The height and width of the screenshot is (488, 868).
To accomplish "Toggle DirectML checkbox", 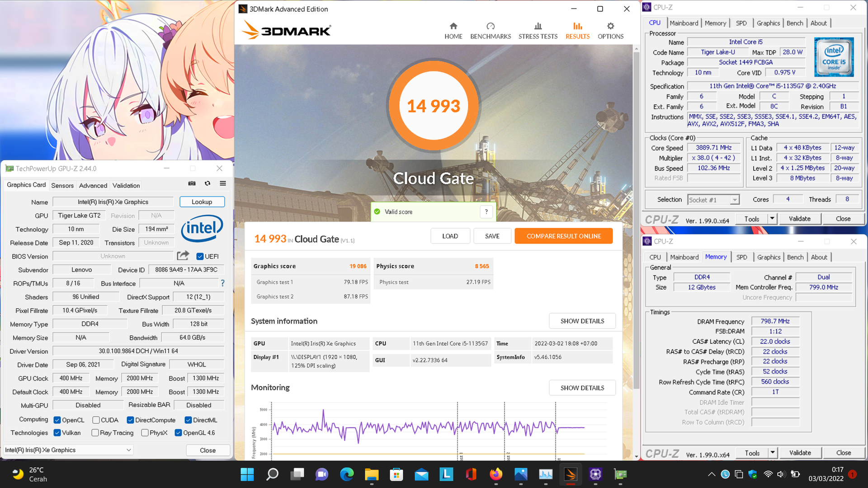I will coord(188,420).
